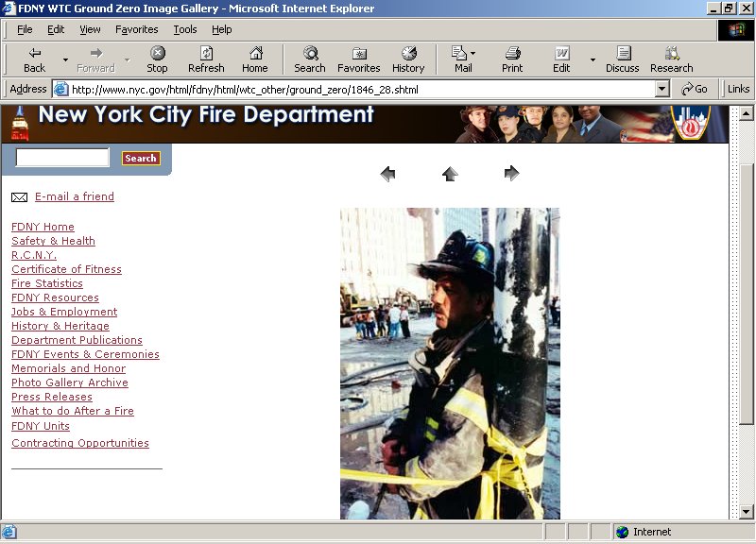Go to the Home page icon

(x=254, y=59)
